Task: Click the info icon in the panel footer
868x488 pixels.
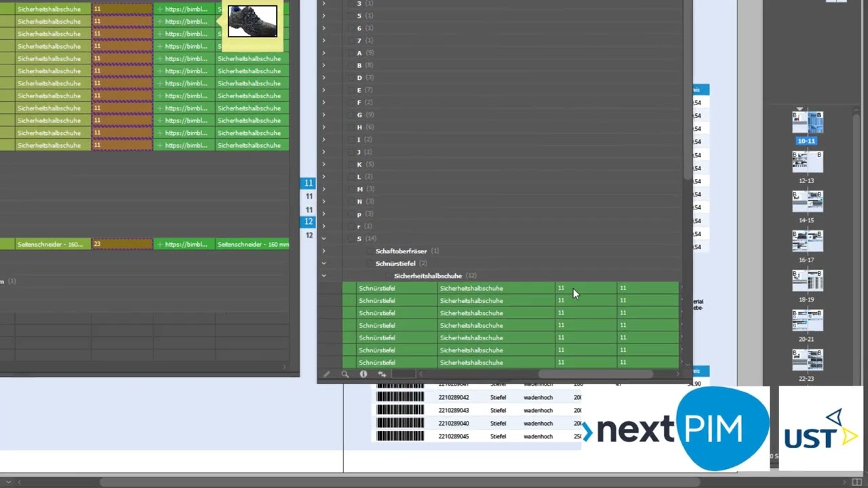Action: tap(363, 374)
